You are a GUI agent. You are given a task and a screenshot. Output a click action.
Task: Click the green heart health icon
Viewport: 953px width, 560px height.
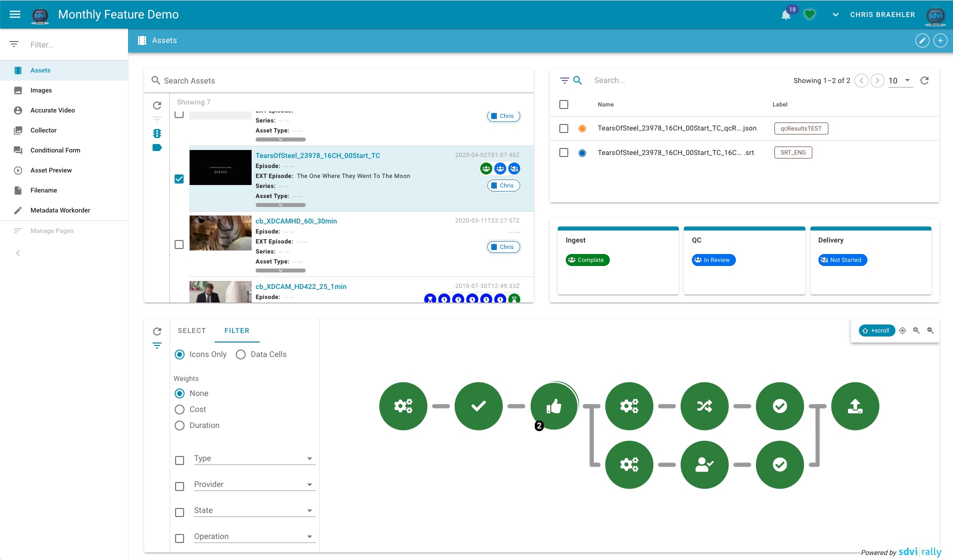pos(809,15)
